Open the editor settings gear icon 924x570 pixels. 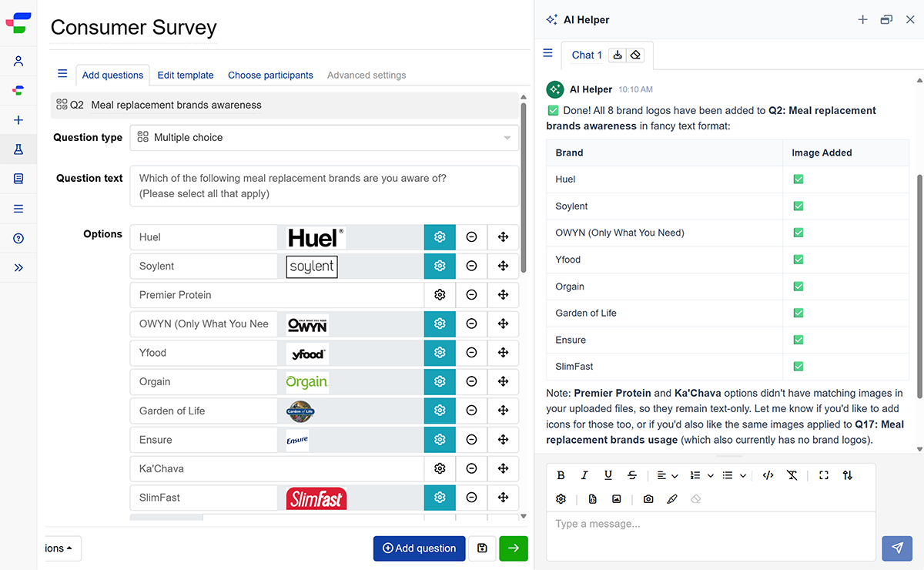pos(561,499)
